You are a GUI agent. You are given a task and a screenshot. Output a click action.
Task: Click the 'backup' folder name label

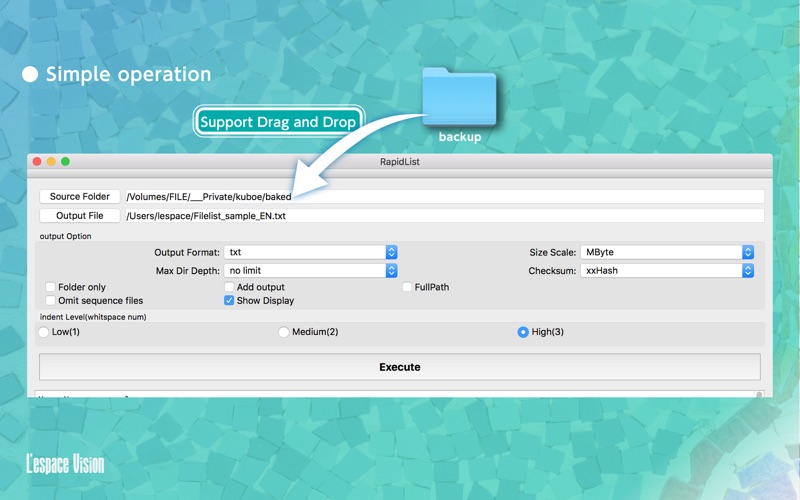tap(460, 137)
